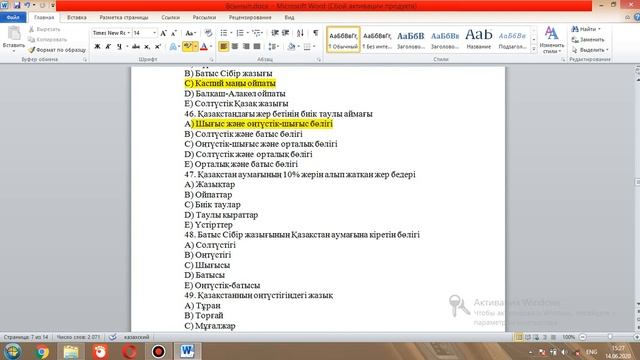This screenshot has width=640, height=360.
Task: Open the Opera browser taskbar icon
Action: pyautogui.click(x=129, y=351)
